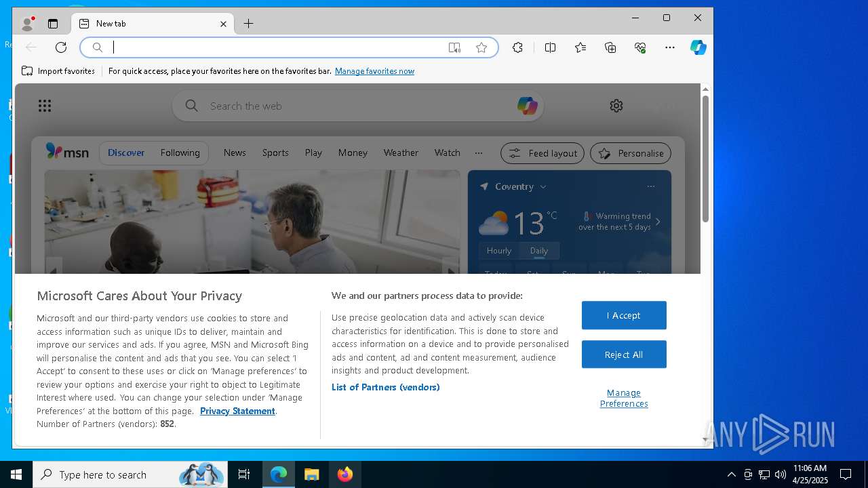Click the Copilot icon in search box
Image resolution: width=868 pixels, height=488 pixels.
[527, 106]
